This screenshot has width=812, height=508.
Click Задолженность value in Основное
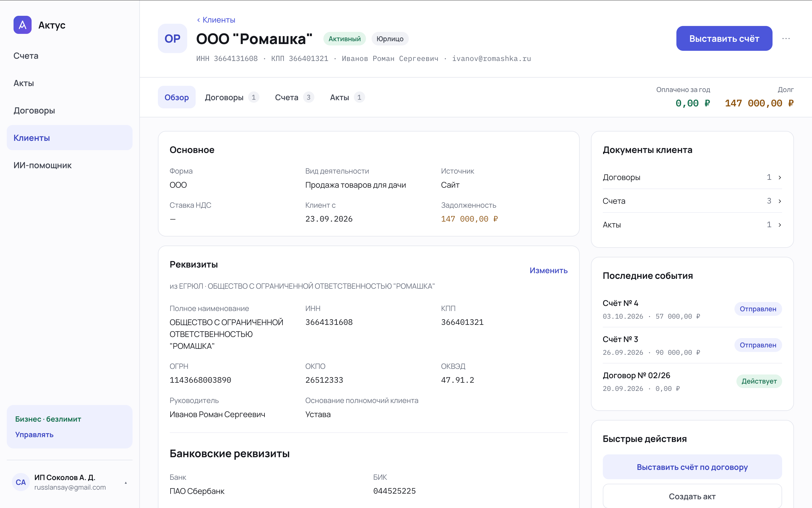tap(469, 219)
